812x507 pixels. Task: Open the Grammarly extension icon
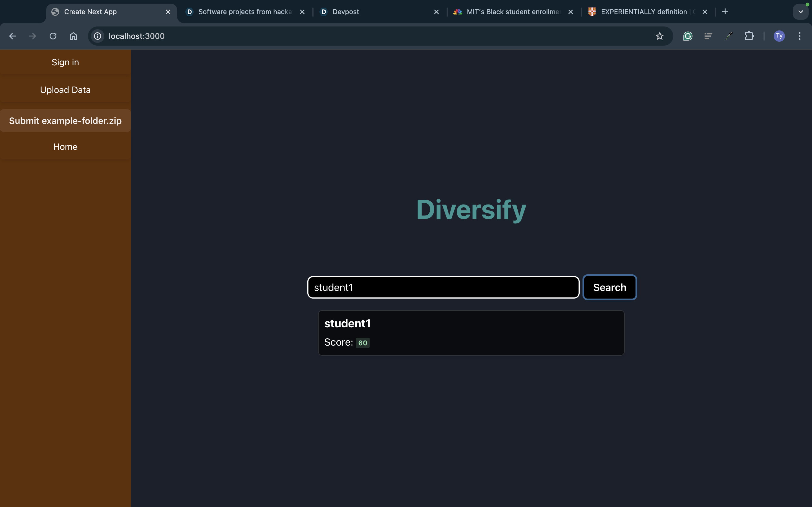[687, 36]
